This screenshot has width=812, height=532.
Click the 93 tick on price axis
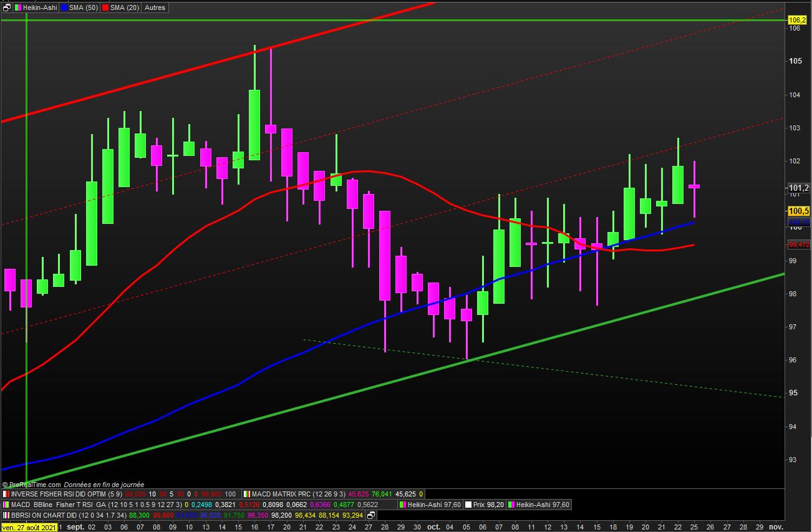[x=793, y=460]
